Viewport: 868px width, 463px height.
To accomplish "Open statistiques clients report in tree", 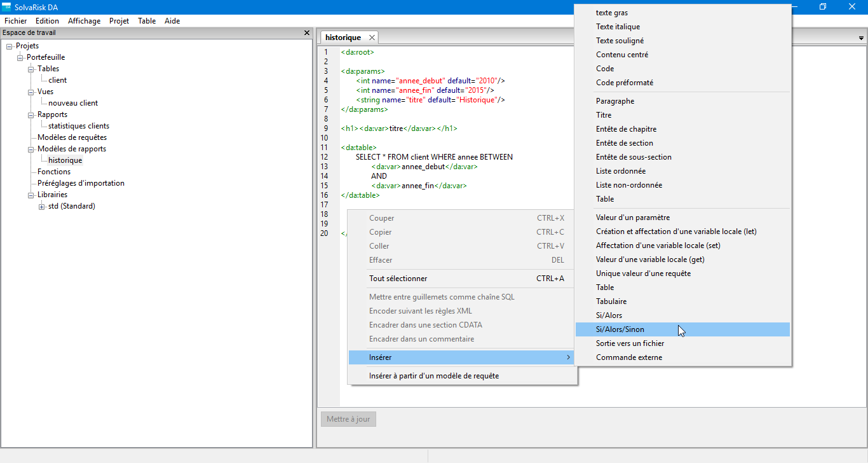I will click(78, 126).
